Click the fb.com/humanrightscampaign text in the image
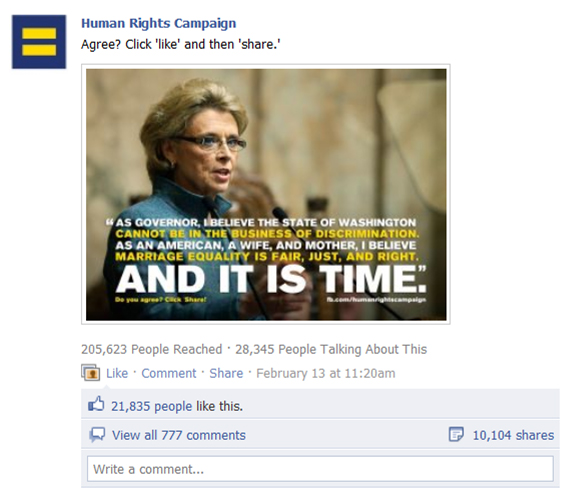The image size is (572, 494). click(376, 300)
